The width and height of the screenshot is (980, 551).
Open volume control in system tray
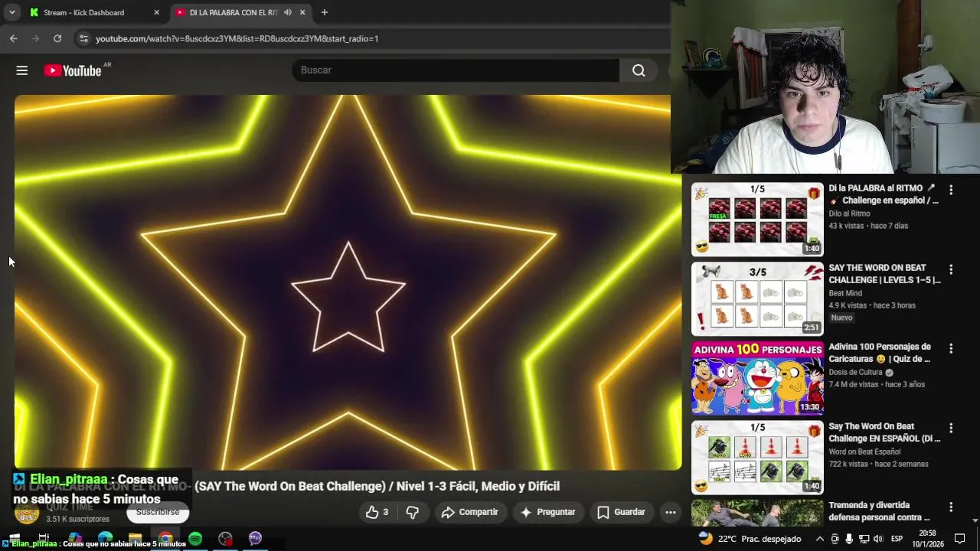pyautogui.click(x=879, y=539)
